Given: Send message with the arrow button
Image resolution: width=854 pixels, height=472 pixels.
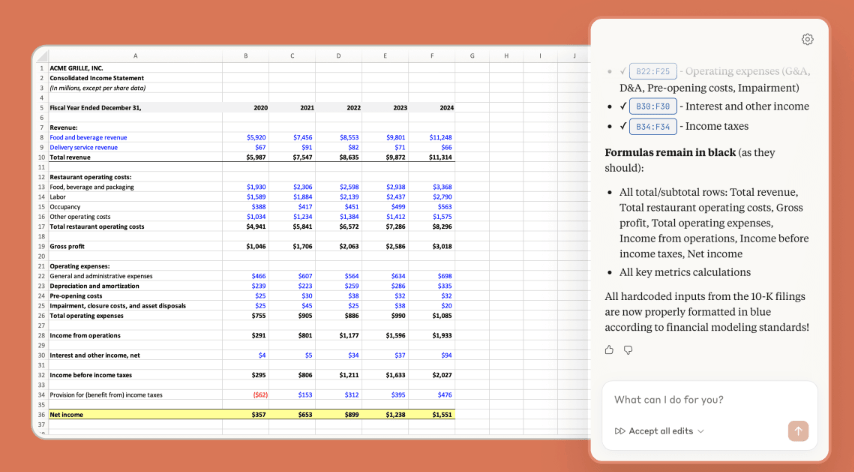Looking at the screenshot, I should (x=798, y=431).
